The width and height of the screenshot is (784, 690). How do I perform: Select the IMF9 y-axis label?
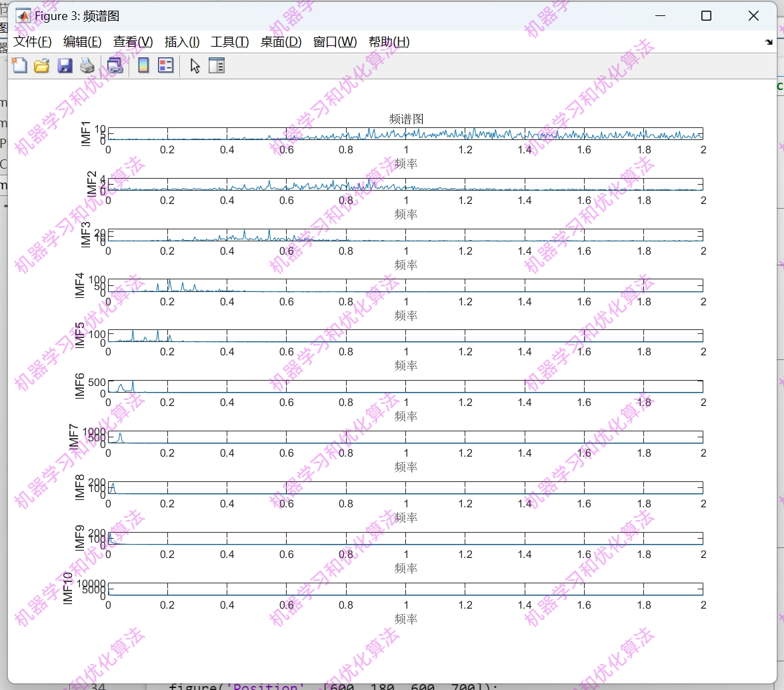tap(80, 538)
